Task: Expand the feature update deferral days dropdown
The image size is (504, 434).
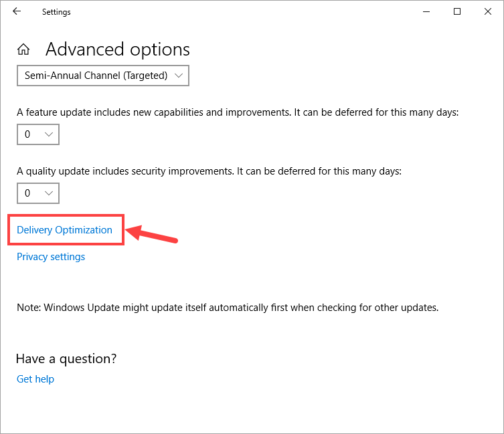Action: click(37, 134)
